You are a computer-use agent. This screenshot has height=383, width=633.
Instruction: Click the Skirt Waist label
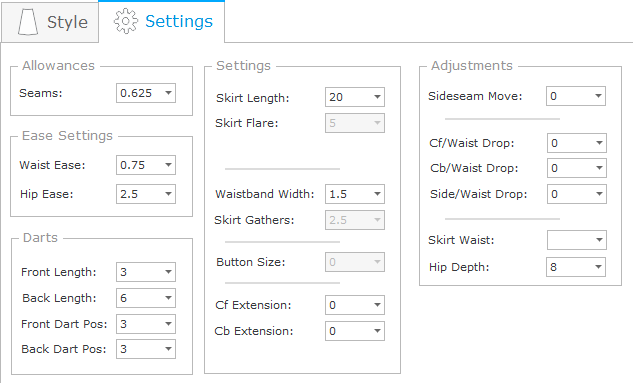coord(461,240)
